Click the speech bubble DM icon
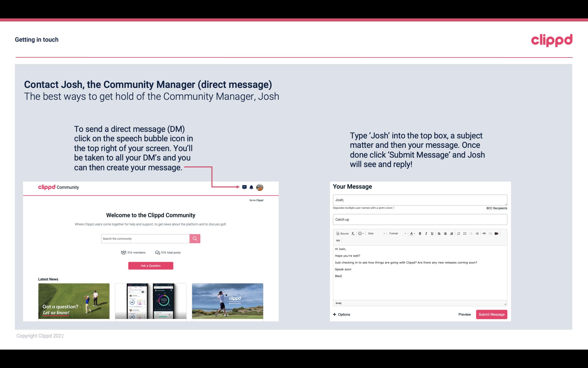Image resolution: width=588 pixels, height=368 pixels. tap(245, 187)
